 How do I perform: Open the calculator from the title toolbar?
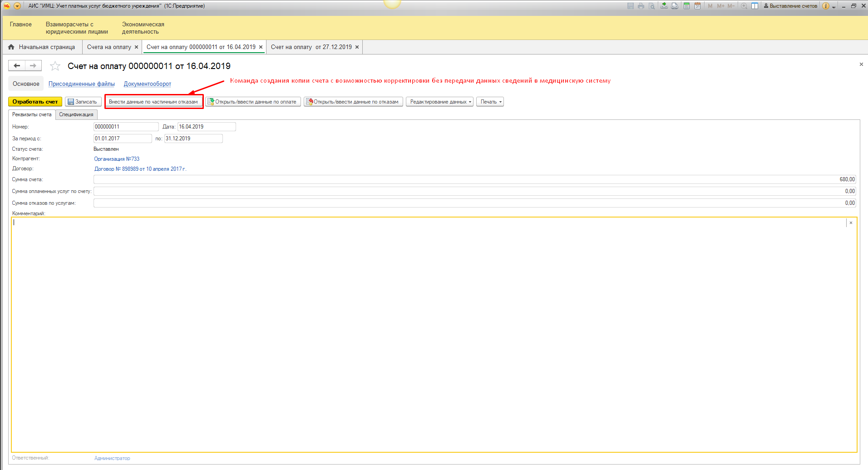point(686,6)
